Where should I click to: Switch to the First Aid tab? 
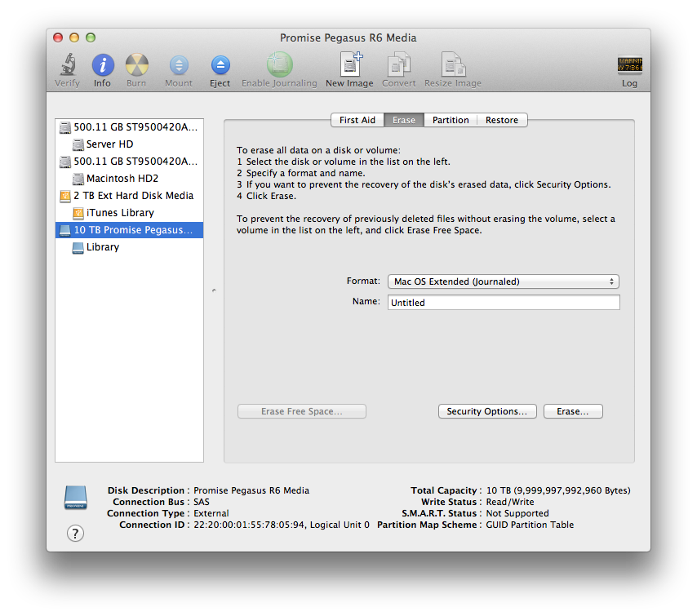[x=357, y=120]
